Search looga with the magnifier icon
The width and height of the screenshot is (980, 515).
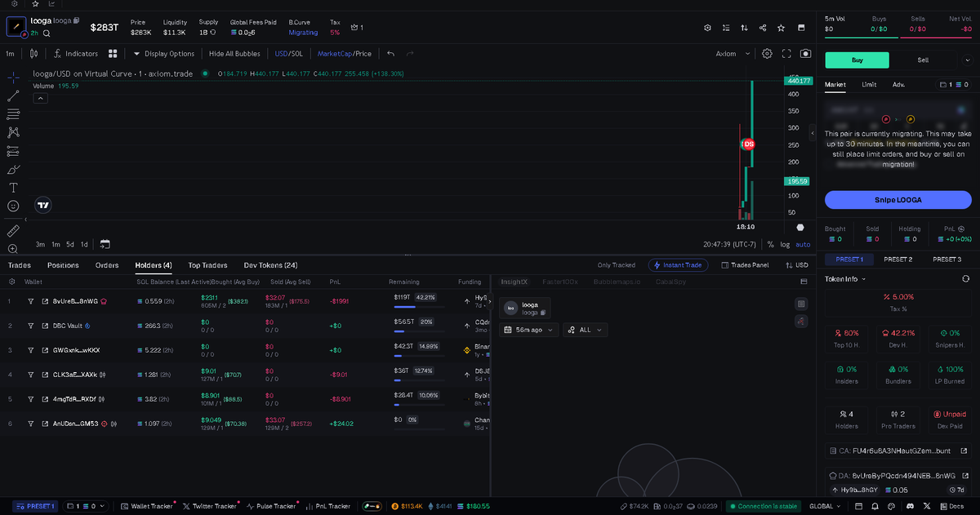47,33
